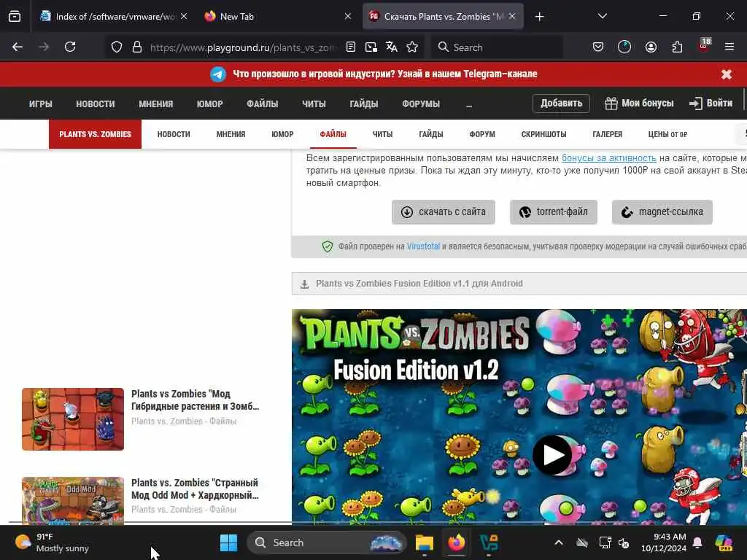Open Мои бонусы with the gift icon
This screenshot has height=560, width=747.
[x=639, y=104]
